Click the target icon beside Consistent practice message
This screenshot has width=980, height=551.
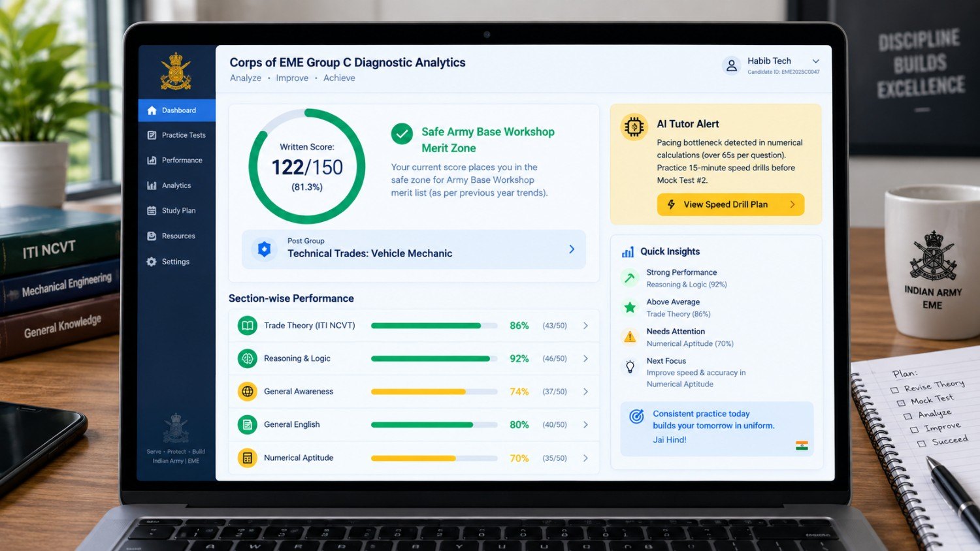click(x=636, y=417)
